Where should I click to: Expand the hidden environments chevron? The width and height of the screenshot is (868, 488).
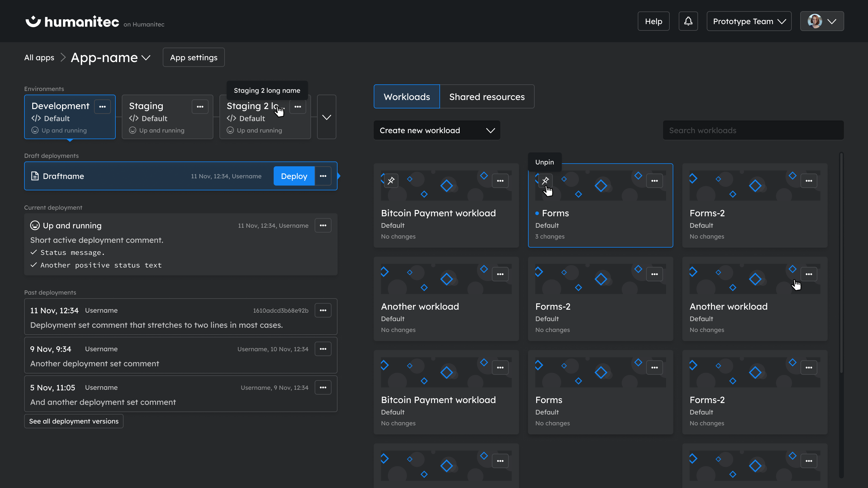pos(326,117)
